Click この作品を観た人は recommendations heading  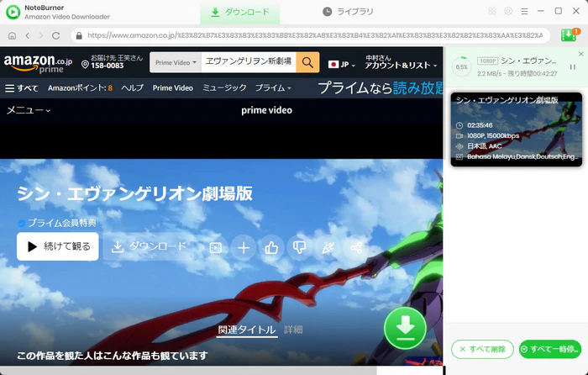click(x=112, y=356)
